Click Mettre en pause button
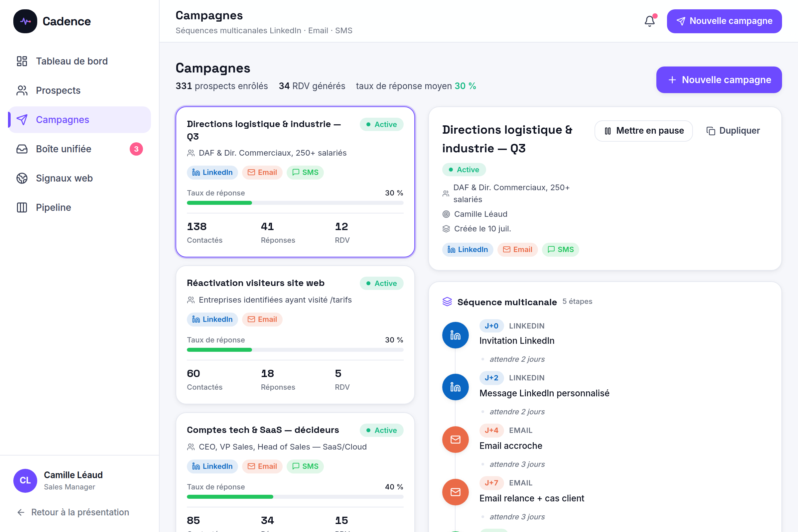 point(644,131)
